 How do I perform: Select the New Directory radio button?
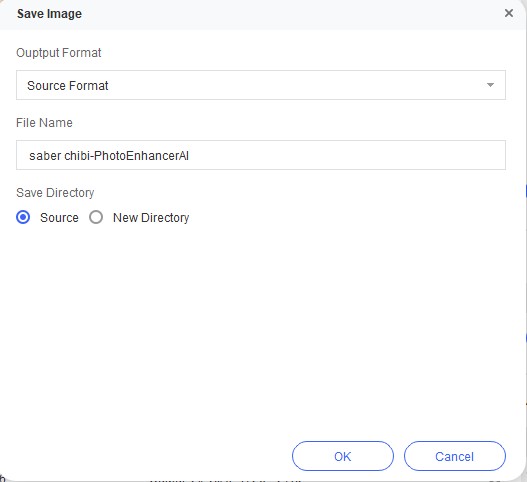[x=96, y=217]
